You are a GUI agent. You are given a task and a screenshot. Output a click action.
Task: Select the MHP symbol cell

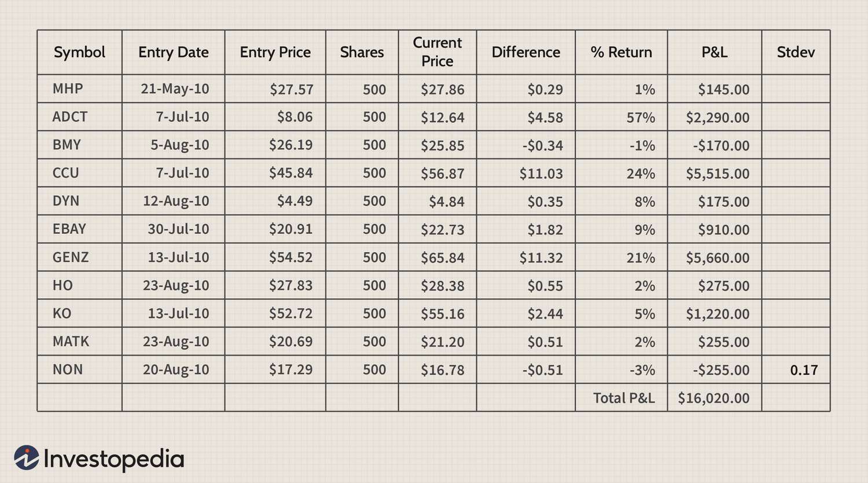click(79, 89)
